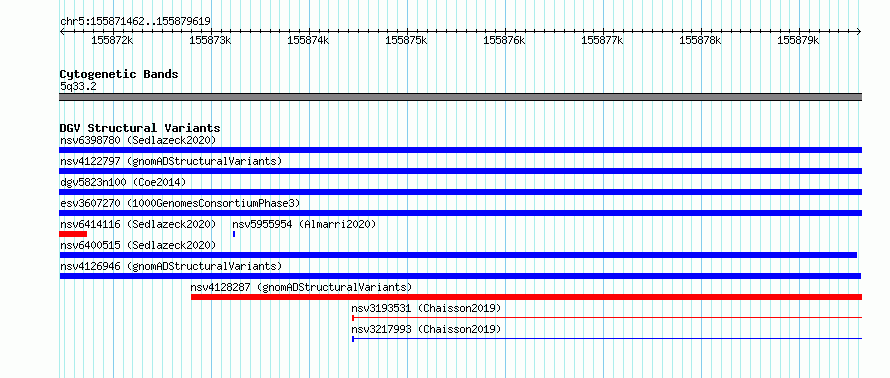Click the 155872k ruler tick label
This screenshot has height=378, width=890.
tap(112, 40)
